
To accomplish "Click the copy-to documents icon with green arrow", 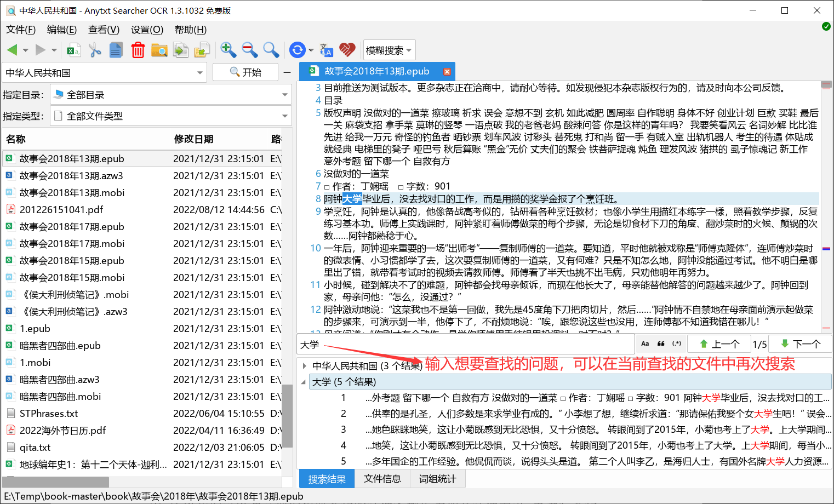I will (x=181, y=50).
